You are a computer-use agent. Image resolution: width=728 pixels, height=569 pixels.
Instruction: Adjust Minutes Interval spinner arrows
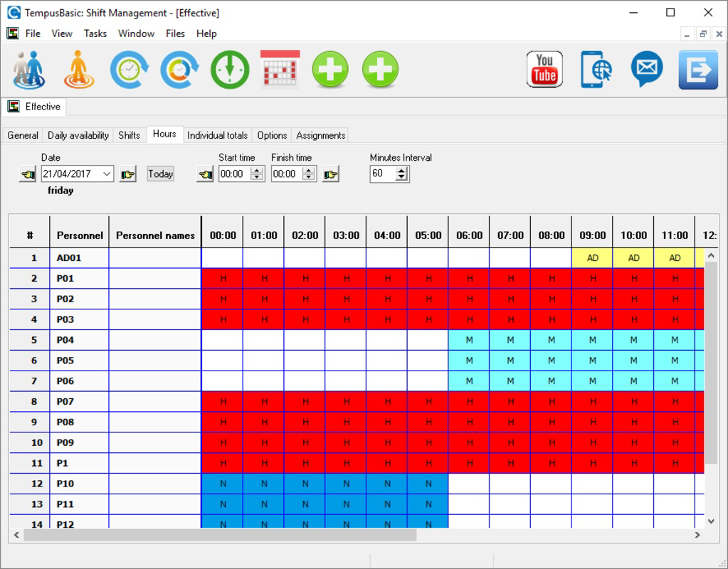[x=401, y=174]
